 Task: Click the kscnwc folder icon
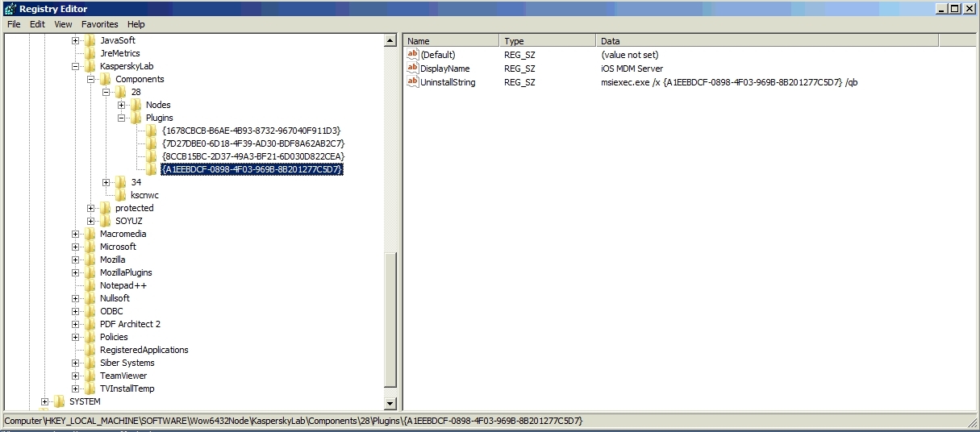(x=120, y=195)
